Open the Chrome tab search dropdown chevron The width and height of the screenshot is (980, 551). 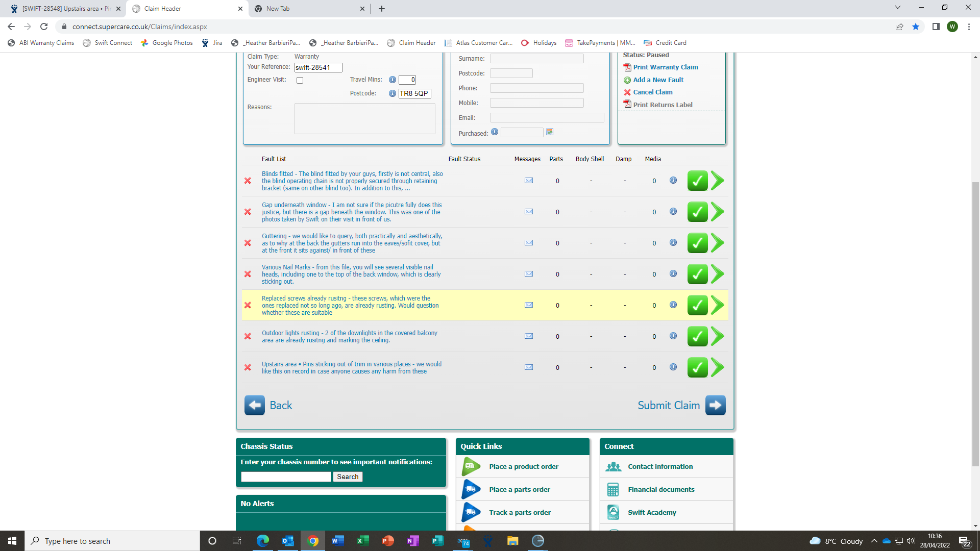tap(898, 7)
